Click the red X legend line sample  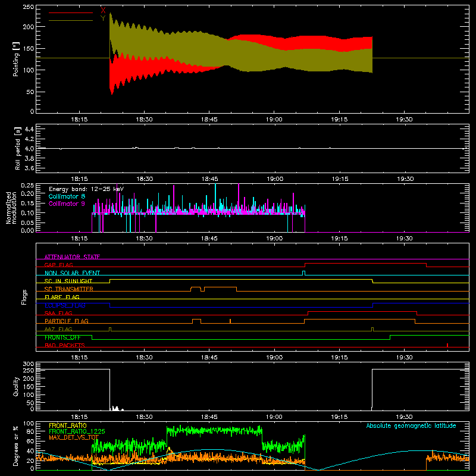[71, 12]
